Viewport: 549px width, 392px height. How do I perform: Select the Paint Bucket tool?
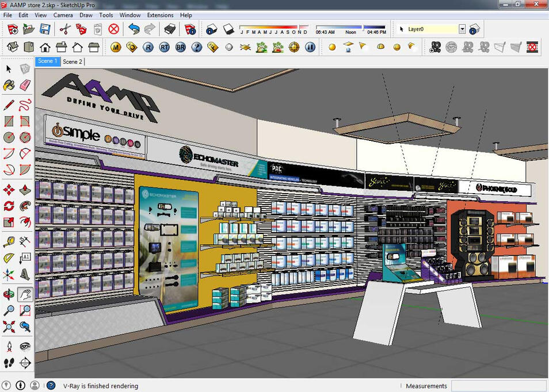click(9, 85)
